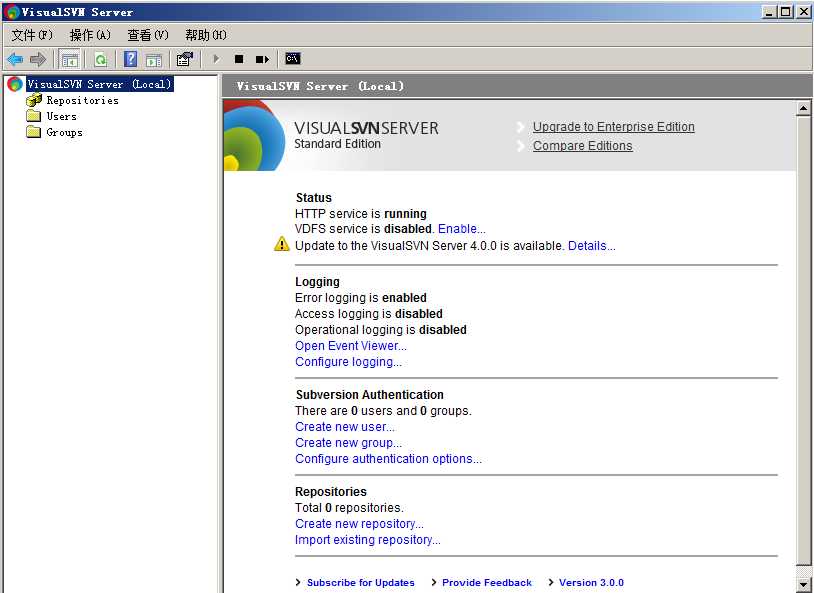Open the Properties toolbar icon
814x593 pixels.
184,59
